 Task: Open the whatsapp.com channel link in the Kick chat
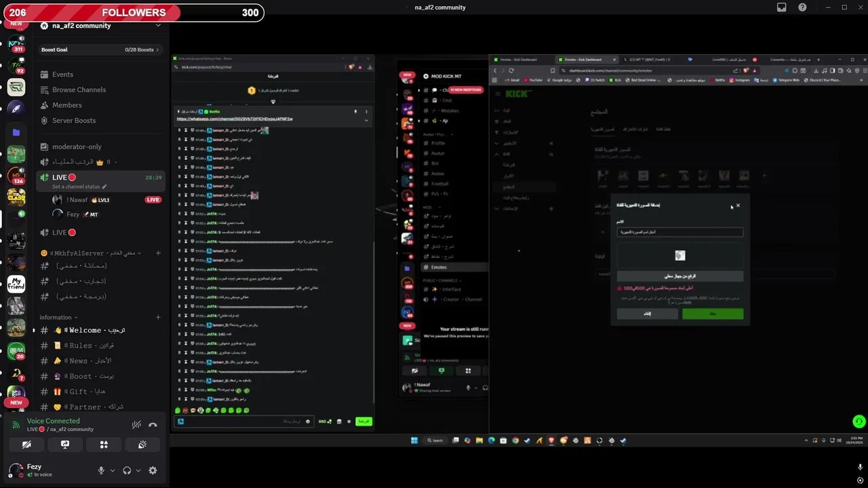pos(235,119)
